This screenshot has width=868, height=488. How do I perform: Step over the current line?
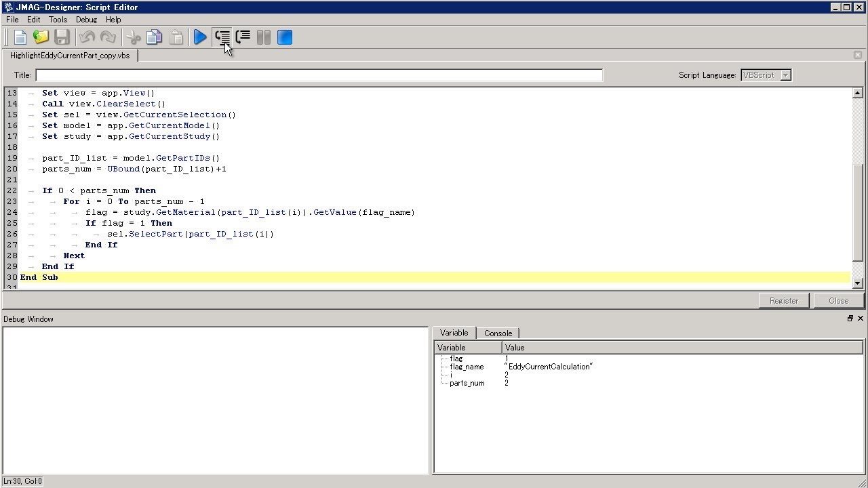[243, 37]
